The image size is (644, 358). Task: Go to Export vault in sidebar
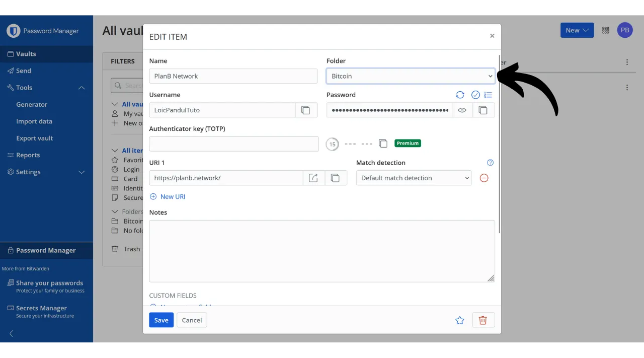34,138
